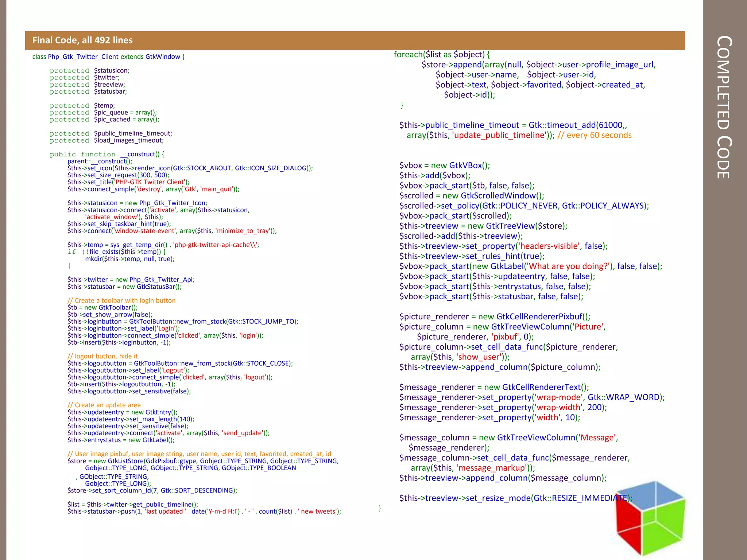Click the '// Create an update area' comment
Image resolution: width=747 pixels, height=560 pixels.
point(104,405)
